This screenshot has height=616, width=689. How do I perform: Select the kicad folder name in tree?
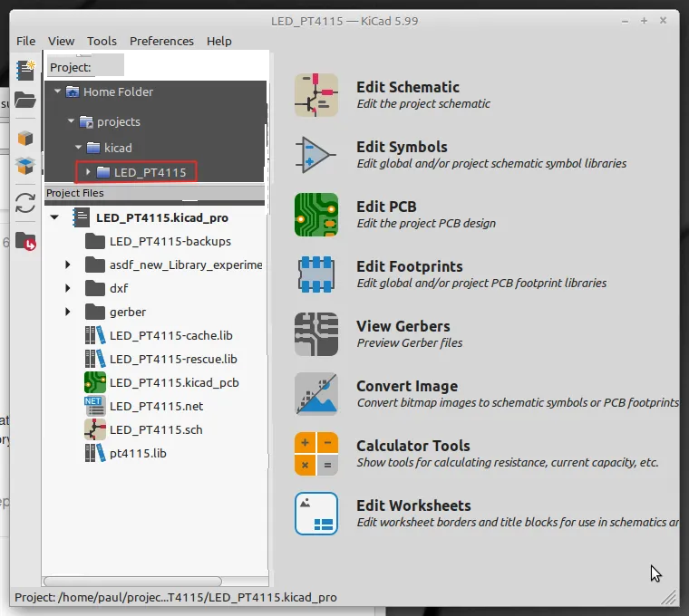[x=118, y=148]
